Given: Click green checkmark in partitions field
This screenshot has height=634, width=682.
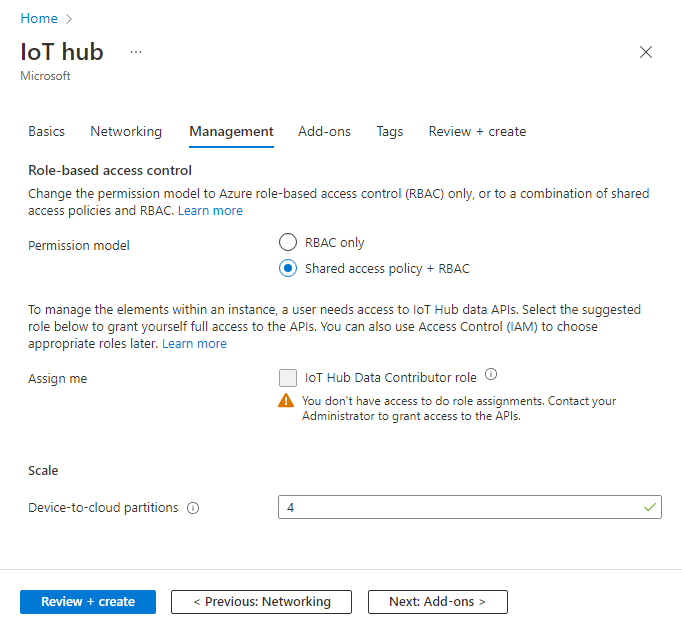Looking at the screenshot, I should pyautogui.click(x=650, y=507).
